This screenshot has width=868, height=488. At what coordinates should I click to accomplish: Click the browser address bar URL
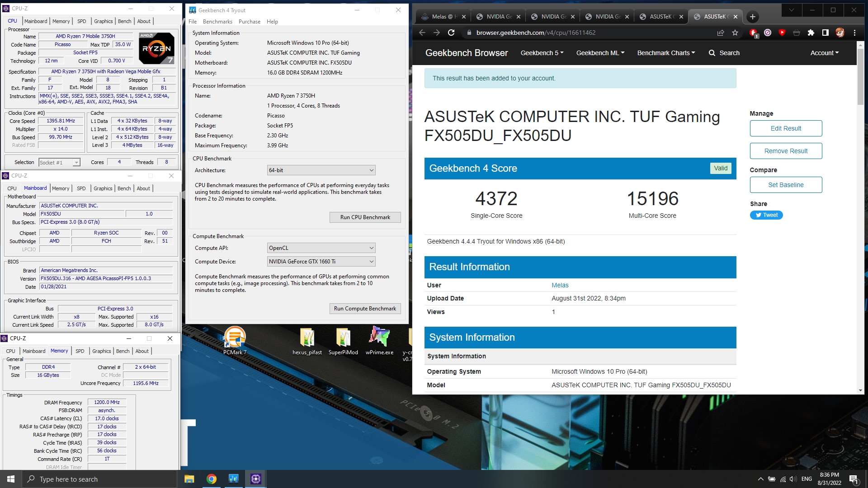536,33
